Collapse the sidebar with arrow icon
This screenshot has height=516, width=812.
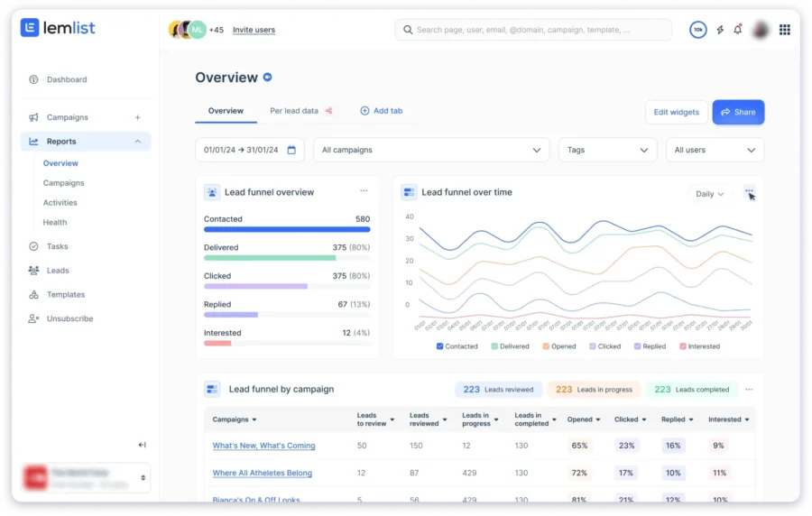(142, 445)
